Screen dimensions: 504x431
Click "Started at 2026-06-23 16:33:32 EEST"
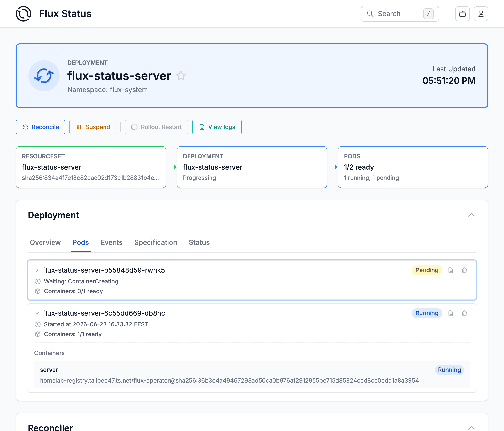point(96,324)
